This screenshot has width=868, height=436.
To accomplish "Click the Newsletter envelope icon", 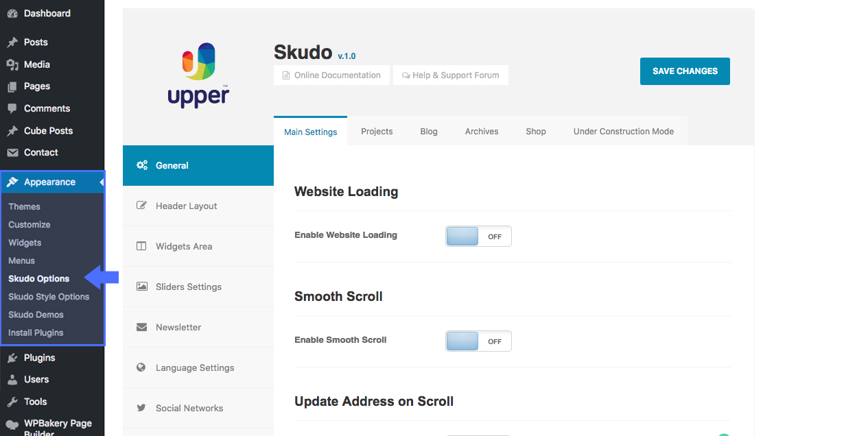I will pos(142,327).
